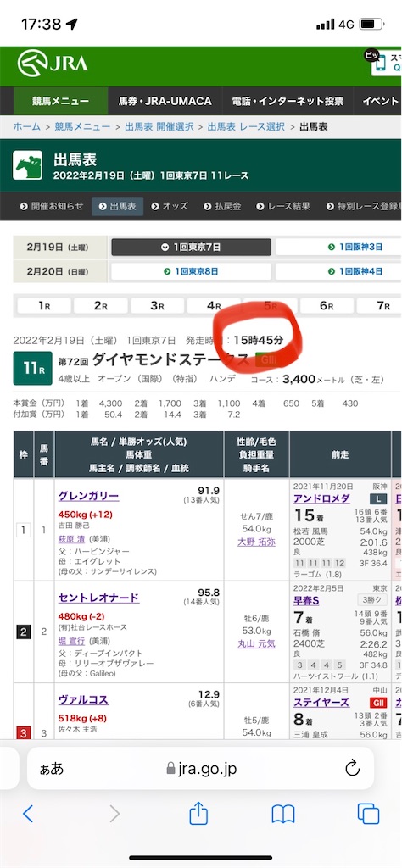Tap the Safari back arrow
The height and width of the screenshot is (868, 402).
point(28,813)
